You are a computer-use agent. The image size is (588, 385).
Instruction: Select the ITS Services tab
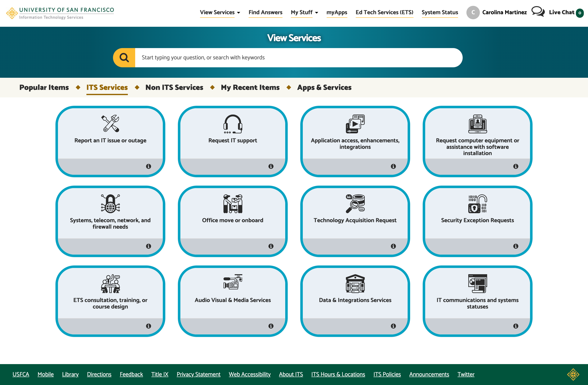(107, 87)
